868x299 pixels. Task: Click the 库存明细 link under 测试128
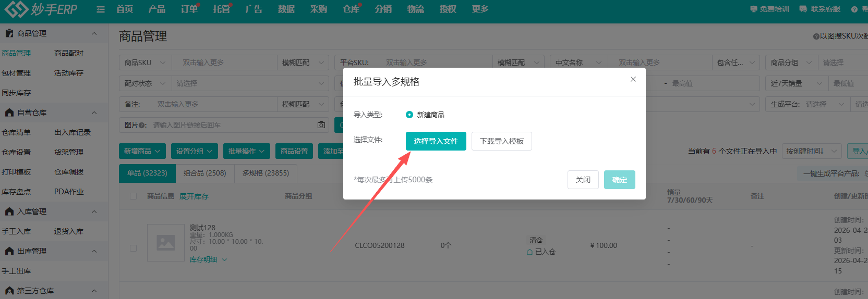[x=203, y=259]
